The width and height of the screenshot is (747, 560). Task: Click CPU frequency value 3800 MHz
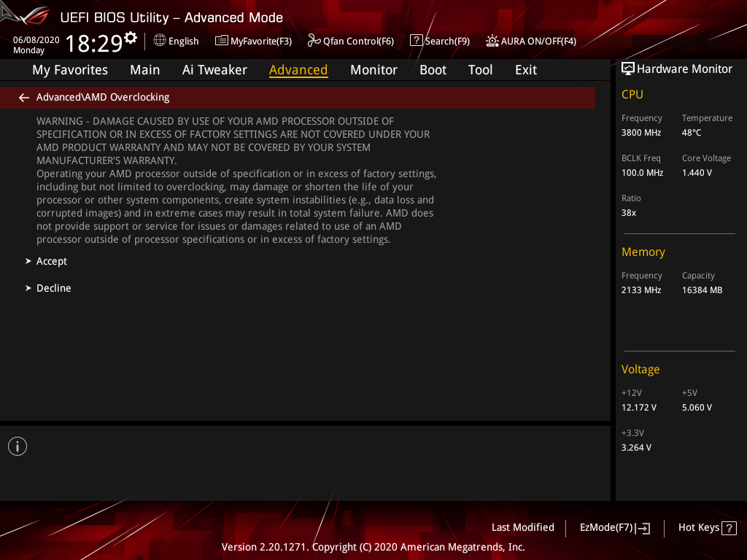click(x=640, y=133)
